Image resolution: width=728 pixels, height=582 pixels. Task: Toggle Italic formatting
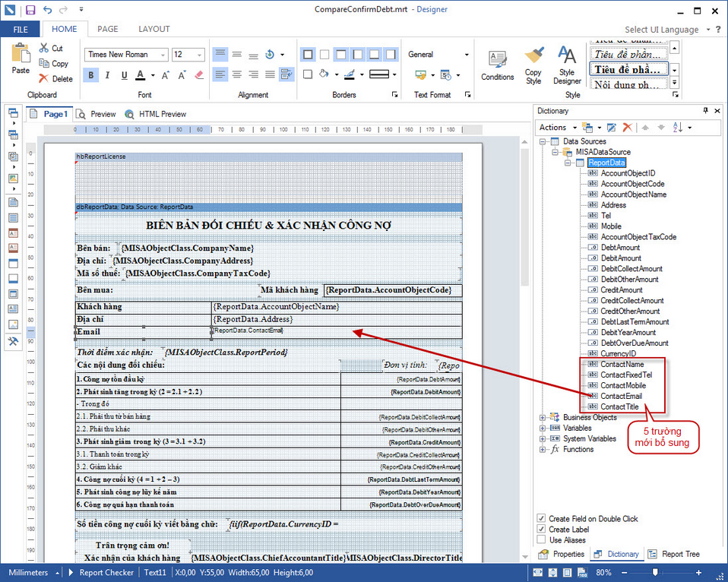coord(107,74)
